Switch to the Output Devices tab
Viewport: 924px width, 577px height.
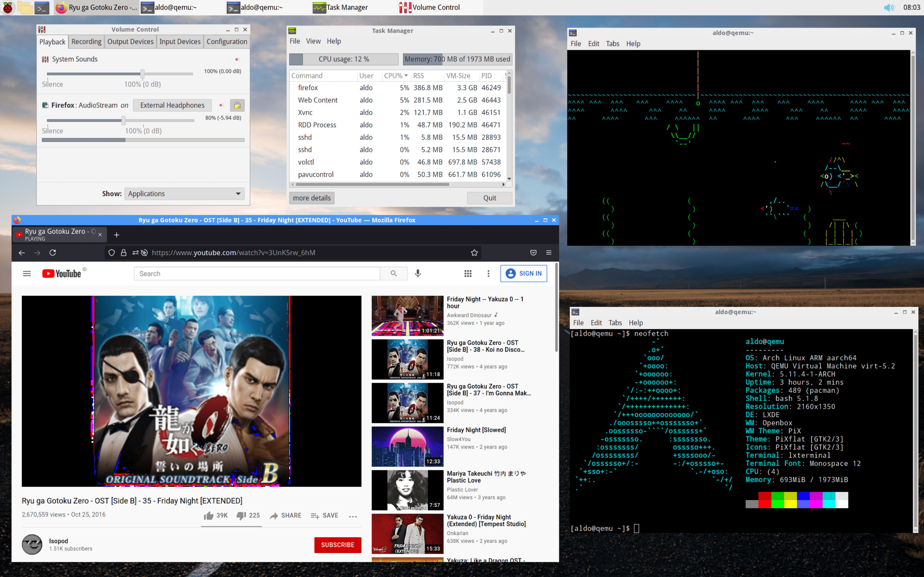[130, 42]
